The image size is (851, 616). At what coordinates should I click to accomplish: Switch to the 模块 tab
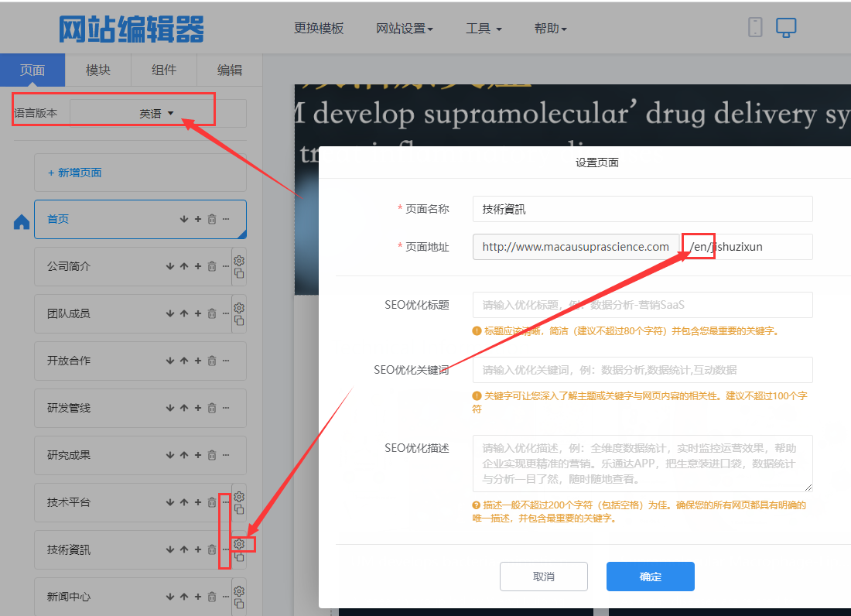coord(98,70)
